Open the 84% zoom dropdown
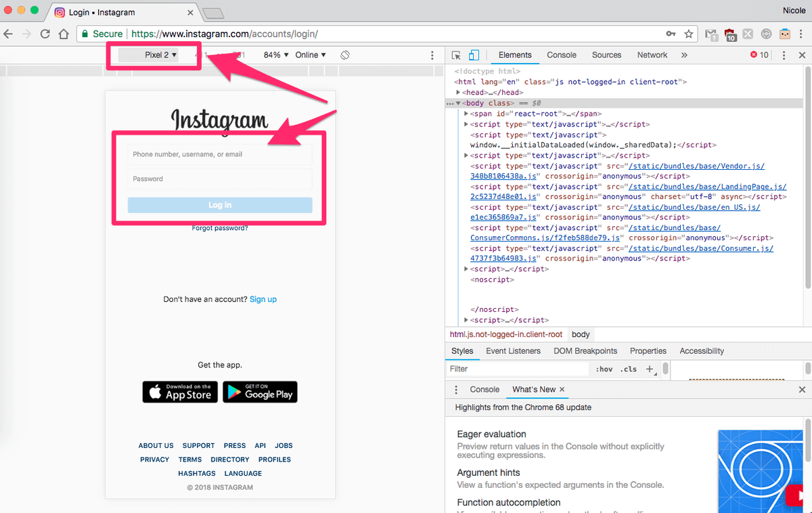Screen dimensions: 812x513 (x=276, y=55)
